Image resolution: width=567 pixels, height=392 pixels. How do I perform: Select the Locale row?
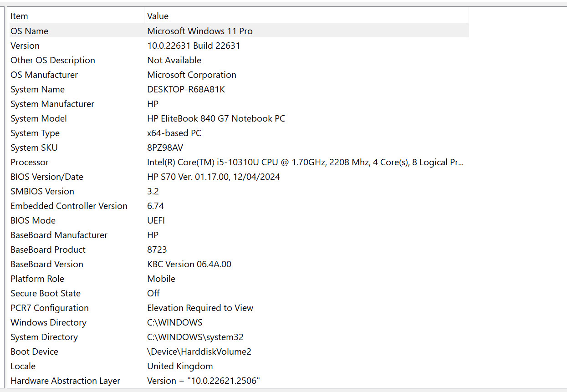point(239,366)
